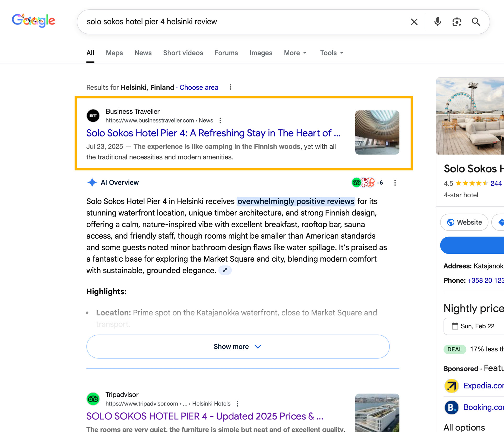Screen dimensions: 504x432
Task: Switch to the Maps tab
Action: [x=114, y=53]
